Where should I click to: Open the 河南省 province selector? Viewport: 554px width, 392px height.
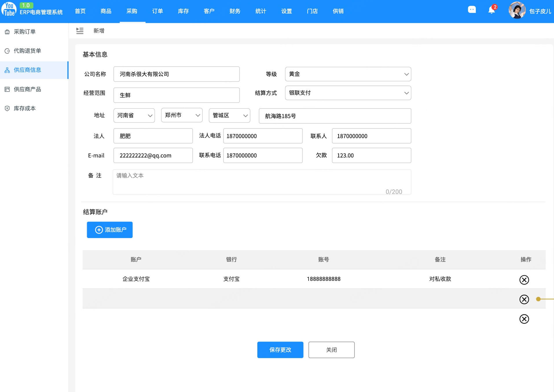(134, 115)
